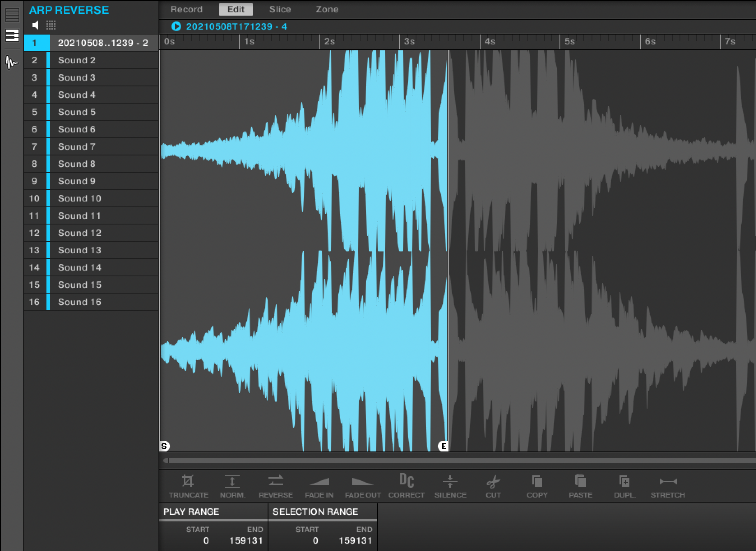Apply Normalize to the sample
The image size is (756, 551).
(x=232, y=481)
